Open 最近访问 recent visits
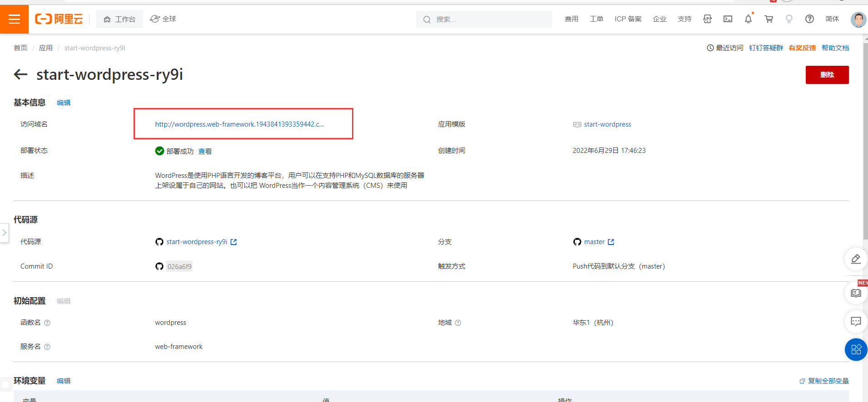This screenshot has width=868, height=402. (x=725, y=48)
